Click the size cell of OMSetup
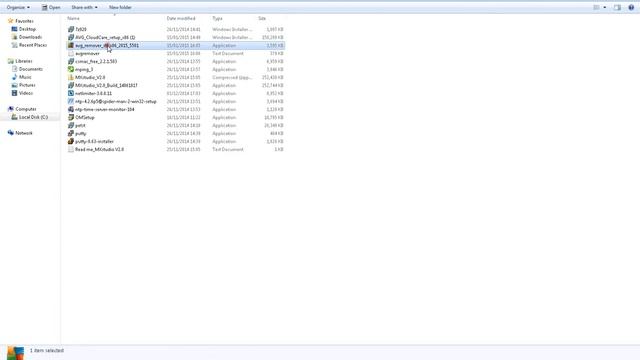The height and width of the screenshot is (360, 640). (x=274, y=117)
